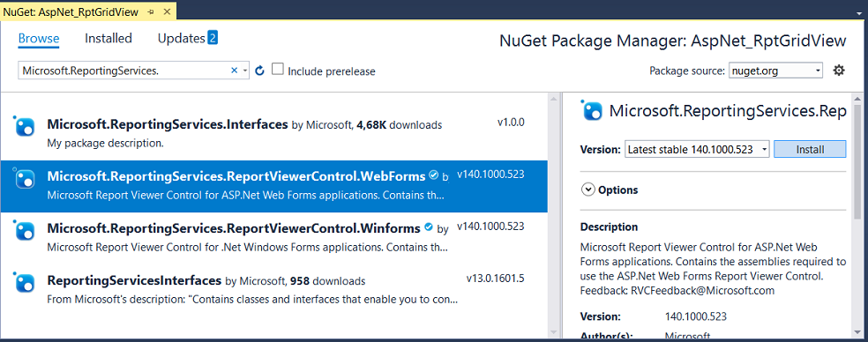The width and height of the screenshot is (868, 342).
Task: Switch to the Updates tab
Action: 188,38
